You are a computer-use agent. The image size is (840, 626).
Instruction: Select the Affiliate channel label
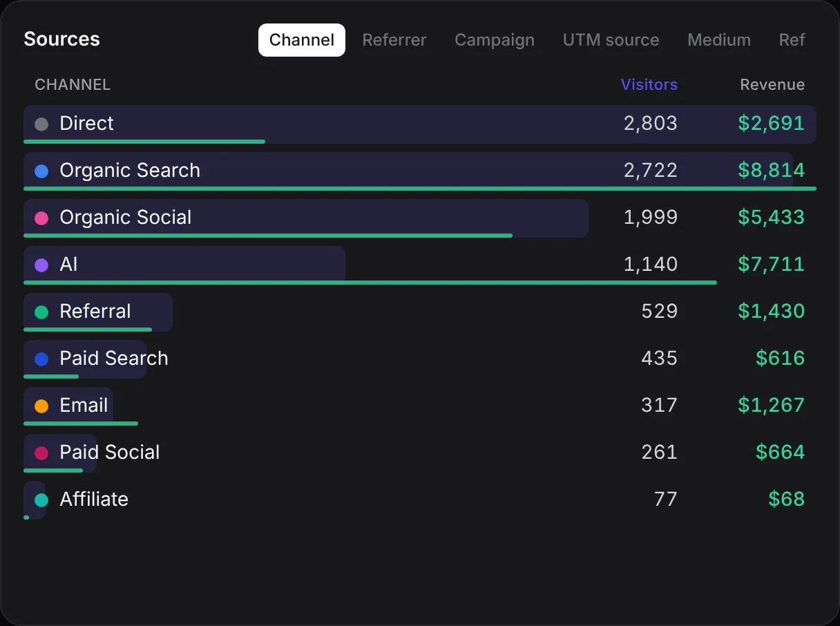point(94,500)
